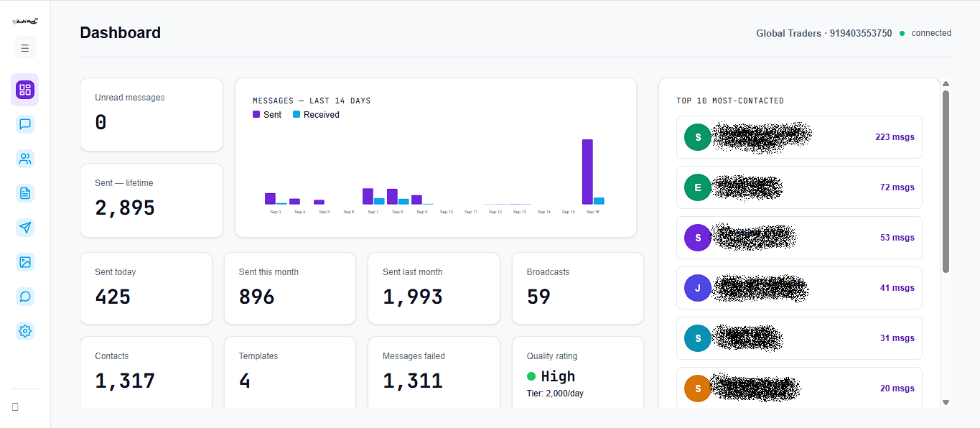Image resolution: width=980 pixels, height=428 pixels.
Task: Click the 1,993 sent last month value
Action: tap(413, 297)
